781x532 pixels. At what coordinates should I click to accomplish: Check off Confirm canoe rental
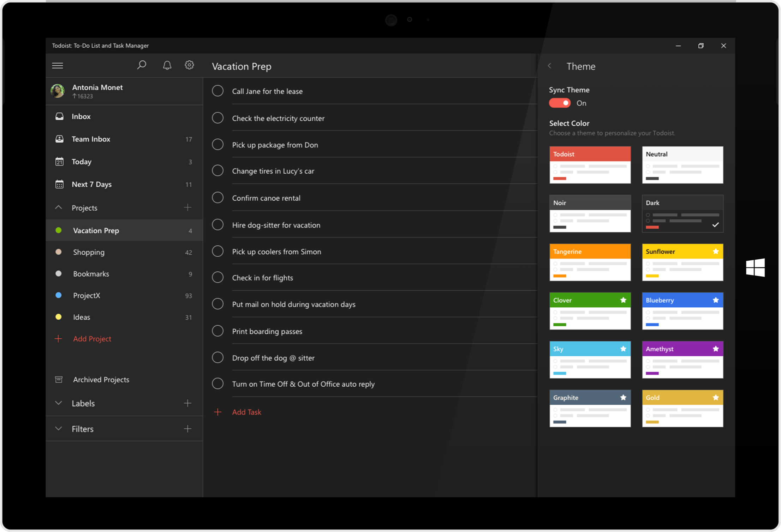click(218, 198)
